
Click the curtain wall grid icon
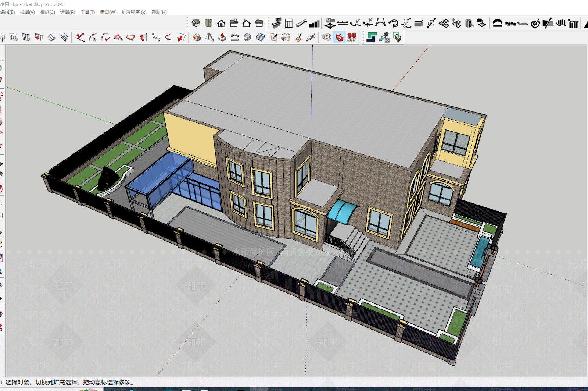[26, 37]
